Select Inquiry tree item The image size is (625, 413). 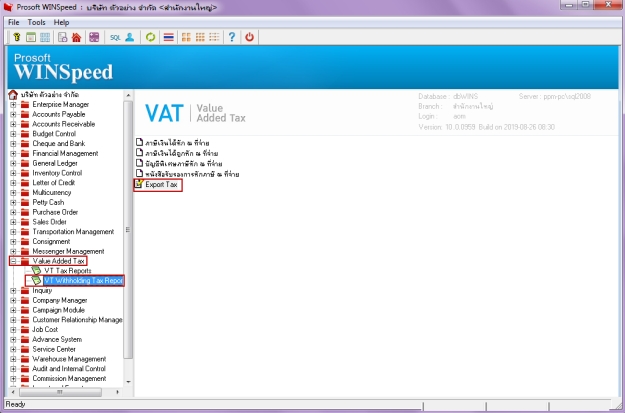42,291
